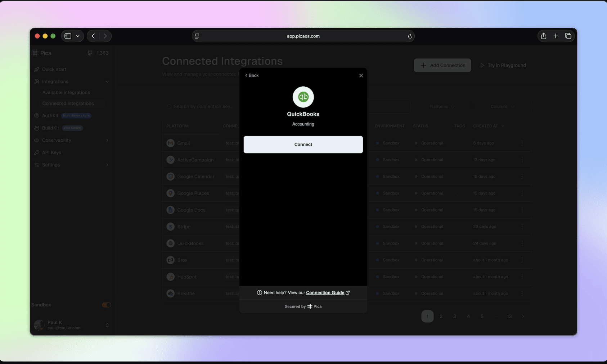
Task: Click the QuickBooks logo in the modal
Action: pos(303,97)
